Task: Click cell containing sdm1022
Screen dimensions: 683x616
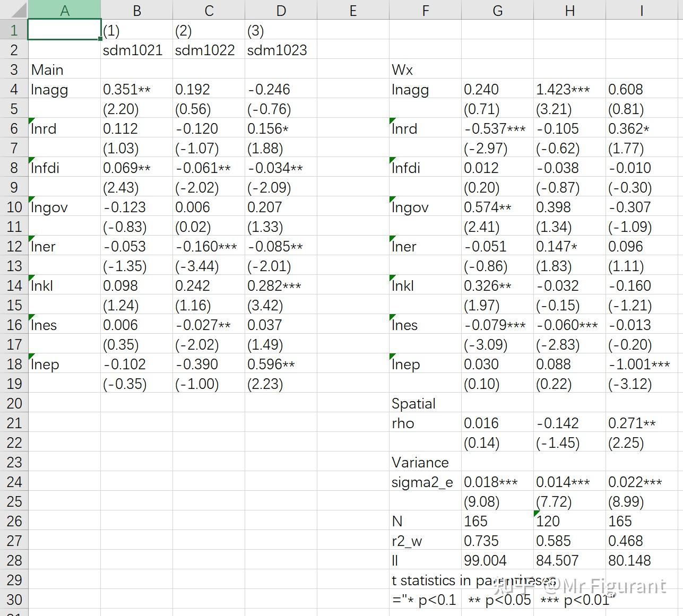Action: coord(209,49)
